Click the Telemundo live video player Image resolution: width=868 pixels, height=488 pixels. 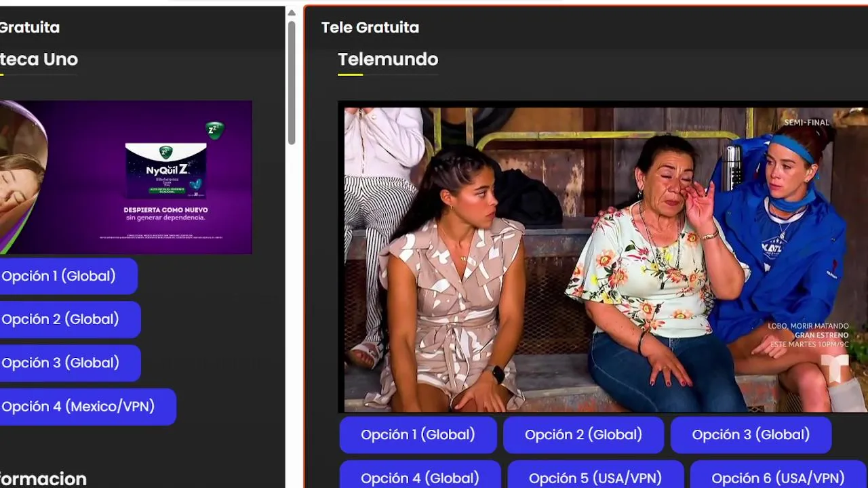604,258
